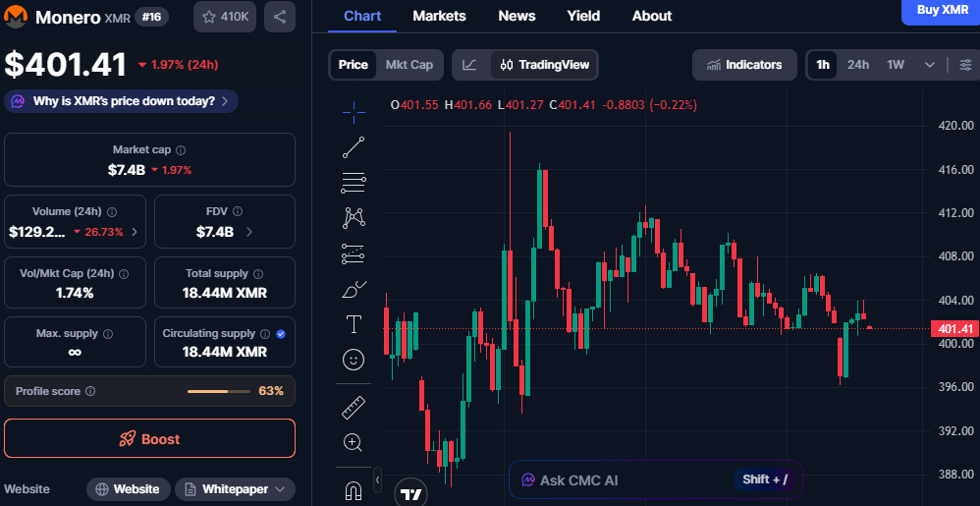The image size is (980, 506).
Task: Select the crosshair cursor tool
Action: (354, 111)
